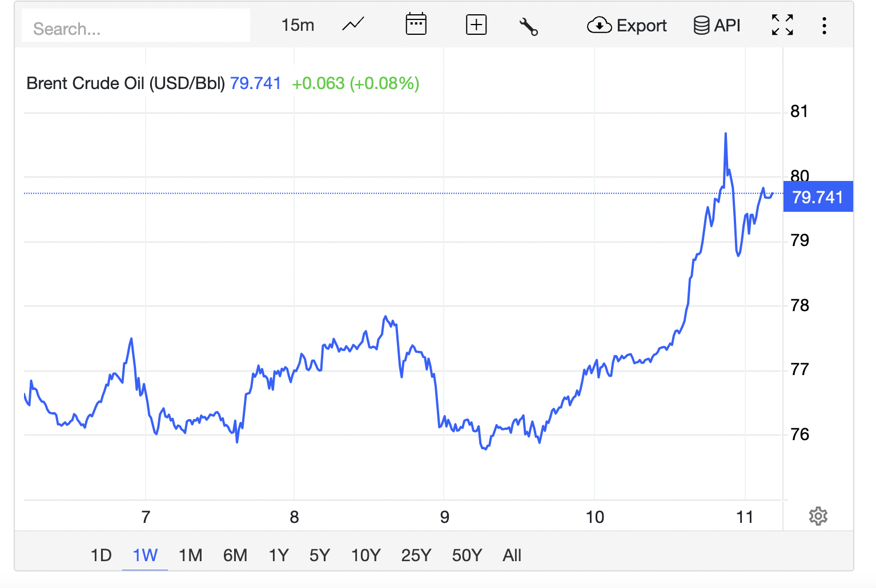Screen dimensions: 876x588
Task: Click the price spike peak above 80
Action: pyautogui.click(x=726, y=134)
